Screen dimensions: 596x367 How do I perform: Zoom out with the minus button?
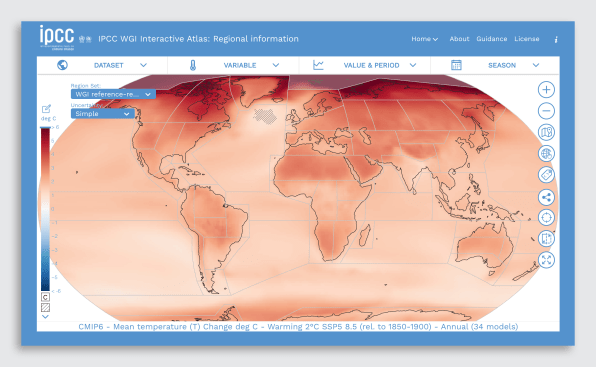point(546,111)
